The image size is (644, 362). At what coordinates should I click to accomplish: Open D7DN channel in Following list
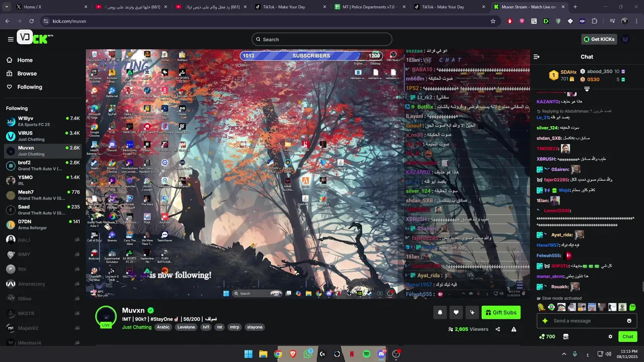pyautogui.click(x=43, y=224)
